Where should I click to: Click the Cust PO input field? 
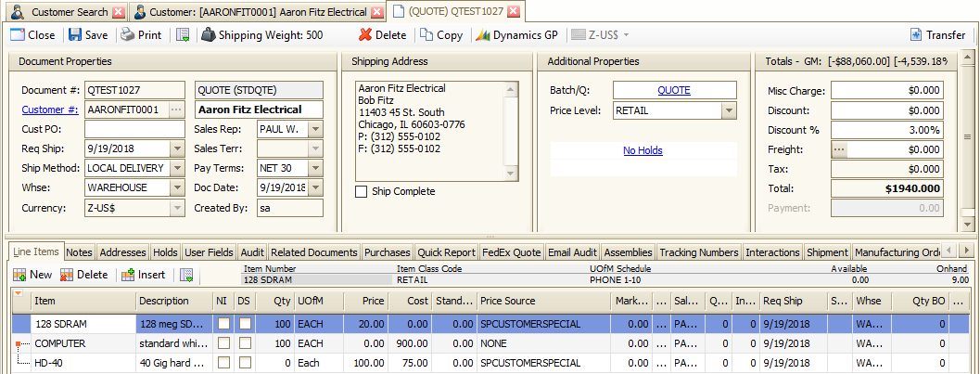pos(134,129)
